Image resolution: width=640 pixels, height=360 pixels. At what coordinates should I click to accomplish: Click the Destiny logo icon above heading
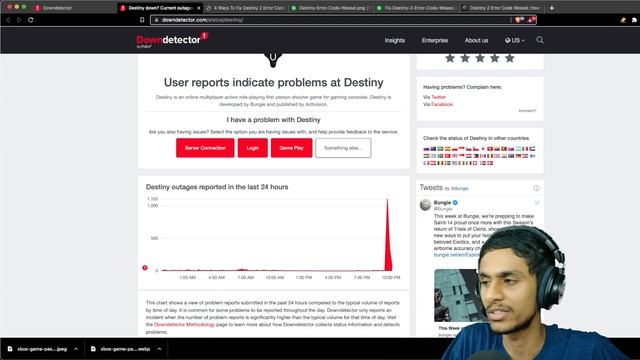tap(273, 60)
